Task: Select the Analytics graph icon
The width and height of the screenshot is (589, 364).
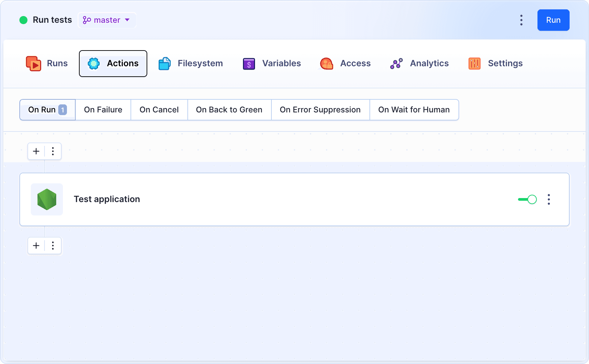Action: 396,63
